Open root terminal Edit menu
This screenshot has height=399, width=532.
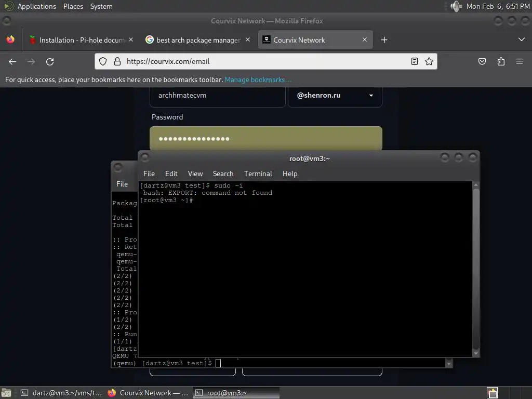click(x=171, y=174)
